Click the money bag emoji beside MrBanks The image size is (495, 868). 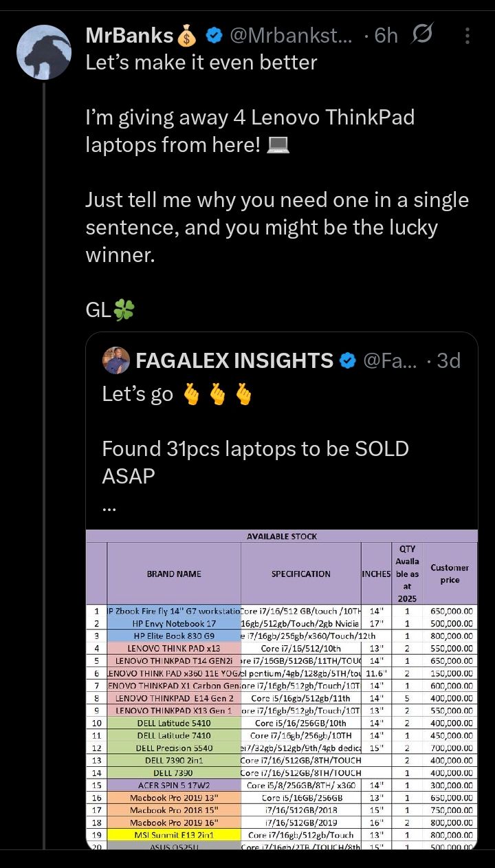point(186,35)
